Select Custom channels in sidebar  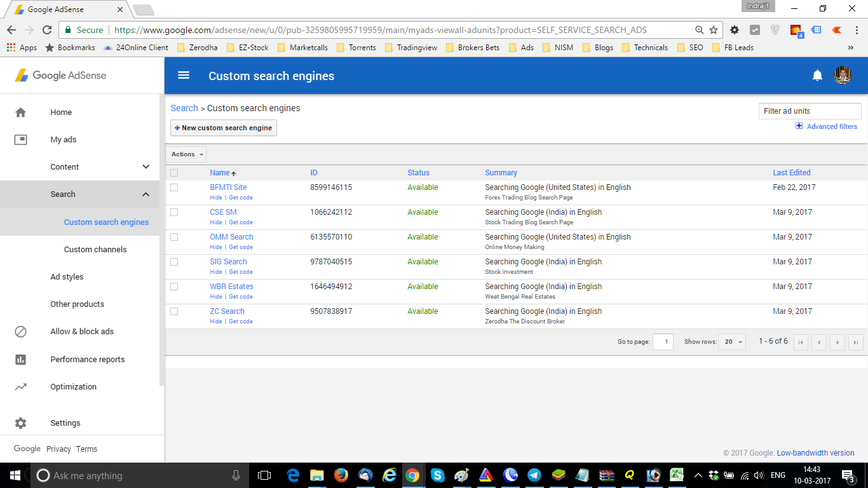point(95,250)
